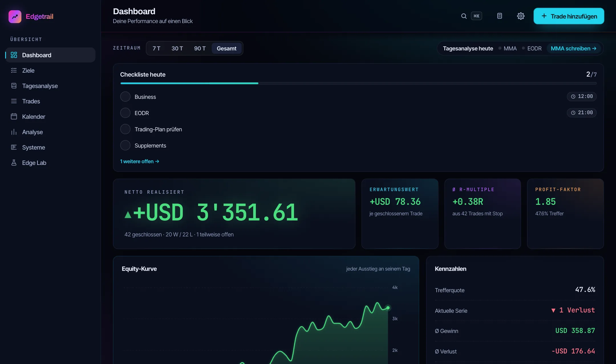Check off the Business checklist item
The height and width of the screenshot is (364, 616).
[x=125, y=97]
